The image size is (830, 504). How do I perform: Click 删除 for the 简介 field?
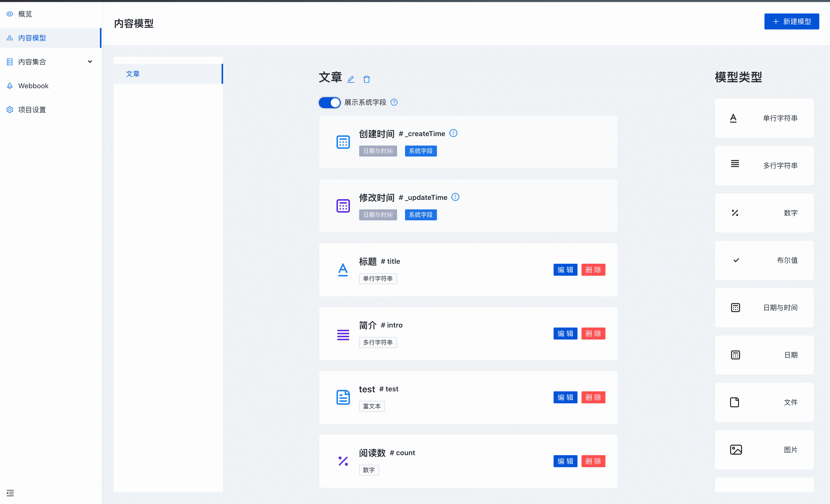[x=593, y=334]
